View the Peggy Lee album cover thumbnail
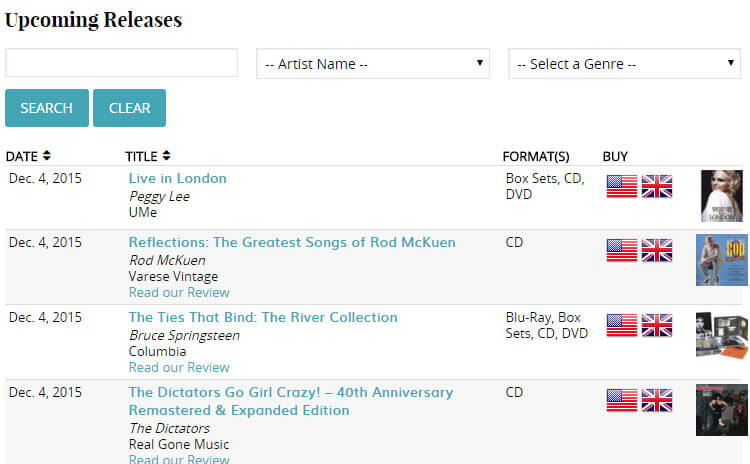 pyautogui.click(x=722, y=196)
